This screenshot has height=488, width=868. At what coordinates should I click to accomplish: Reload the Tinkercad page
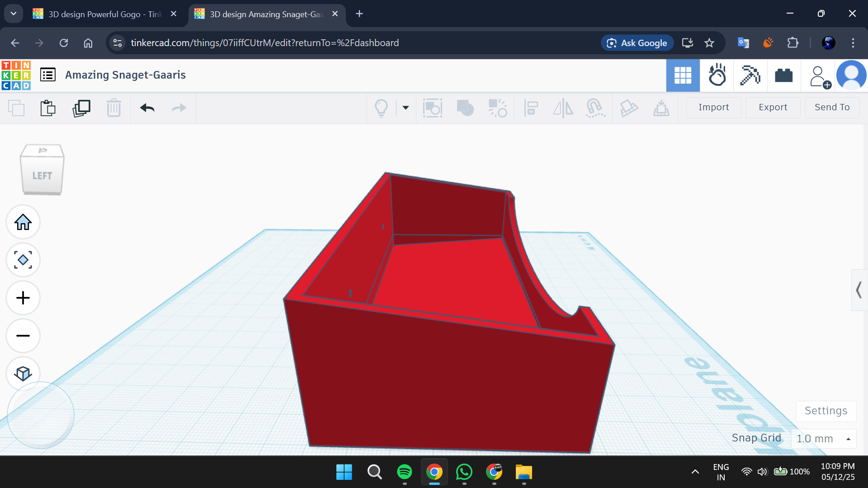coord(64,43)
